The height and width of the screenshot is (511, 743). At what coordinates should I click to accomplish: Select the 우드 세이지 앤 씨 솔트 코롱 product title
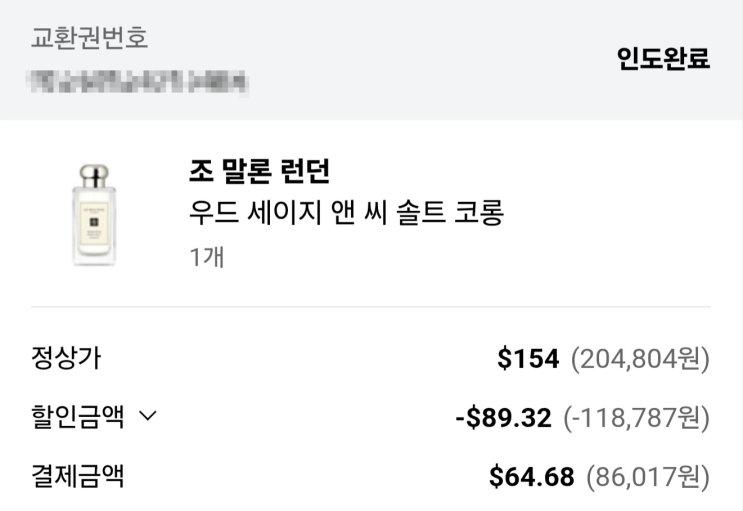345,213
